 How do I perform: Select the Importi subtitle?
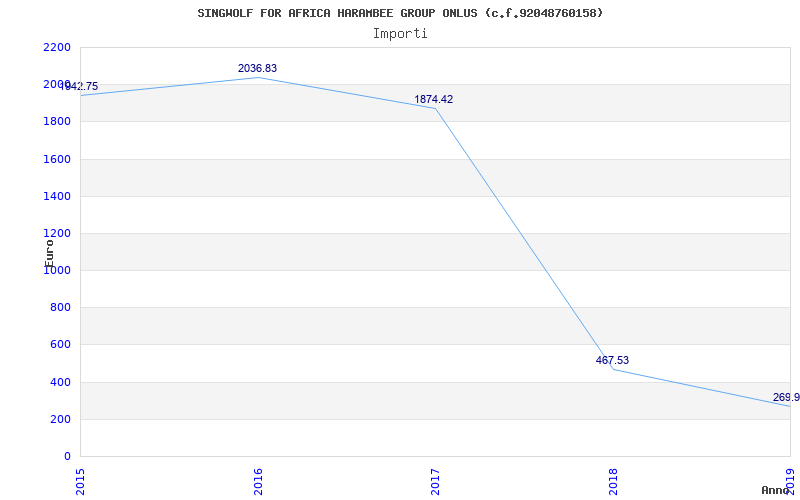(x=400, y=34)
